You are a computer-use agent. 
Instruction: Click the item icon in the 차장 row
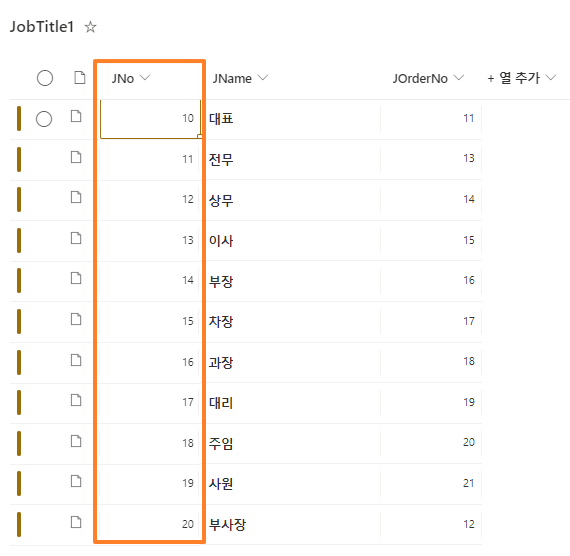[76, 319]
